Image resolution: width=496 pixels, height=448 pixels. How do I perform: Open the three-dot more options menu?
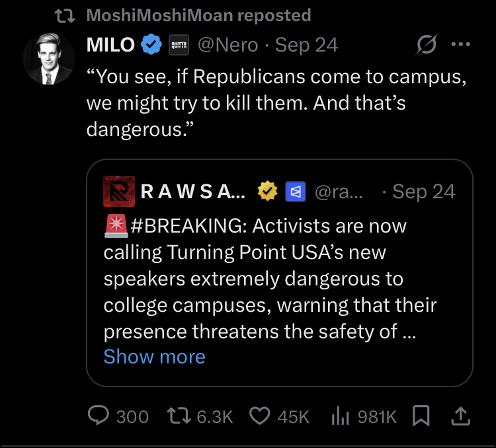pos(460,44)
